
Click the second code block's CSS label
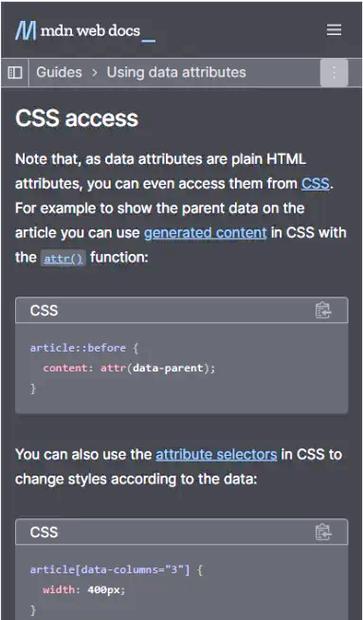pyautogui.click(x=44, y=533)
